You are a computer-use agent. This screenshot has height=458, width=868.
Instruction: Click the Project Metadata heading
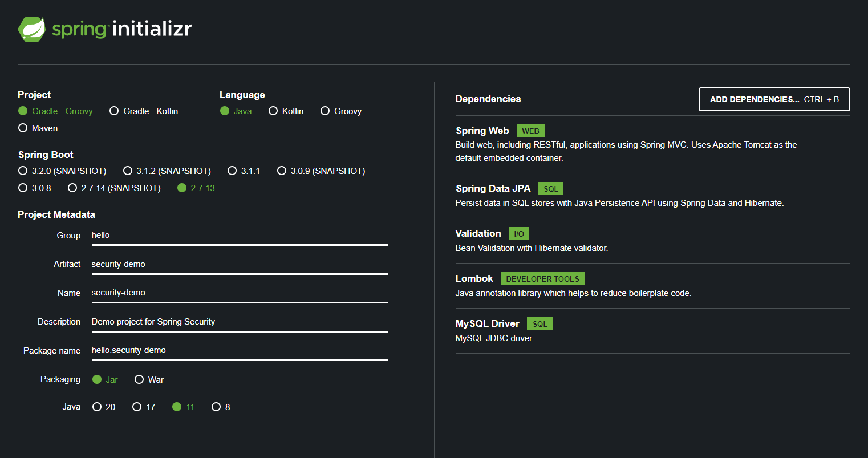pos(56,215)
